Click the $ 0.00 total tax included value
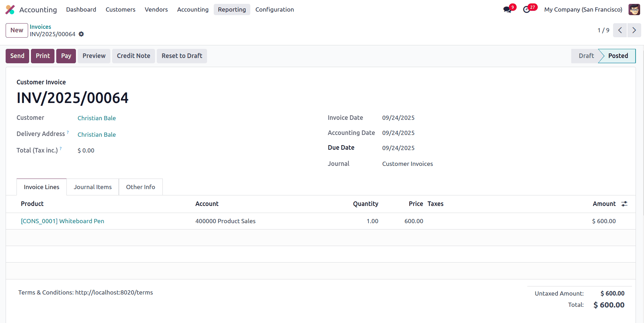 (x=86, y=150)
